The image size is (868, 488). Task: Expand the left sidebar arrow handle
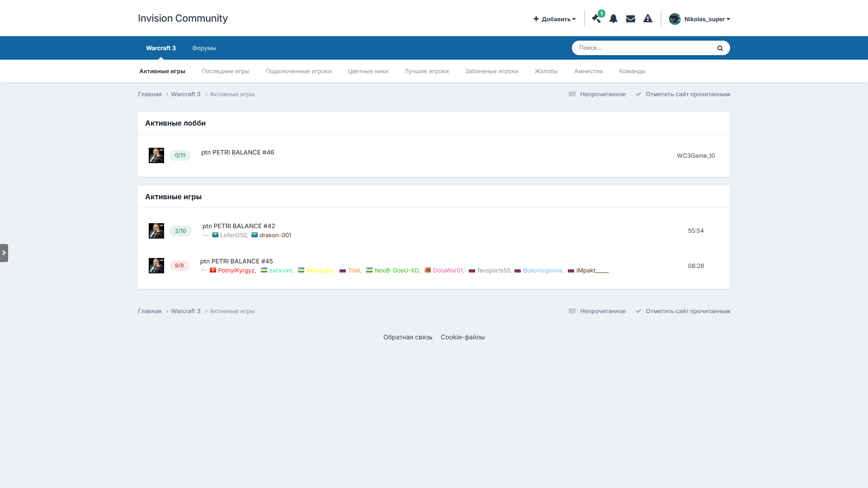[4, 253]
